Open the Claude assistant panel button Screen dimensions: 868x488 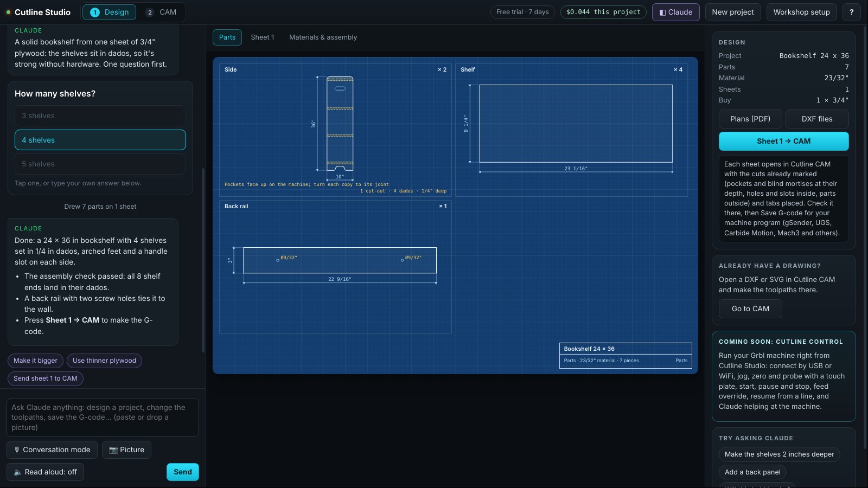pos(675,12)
